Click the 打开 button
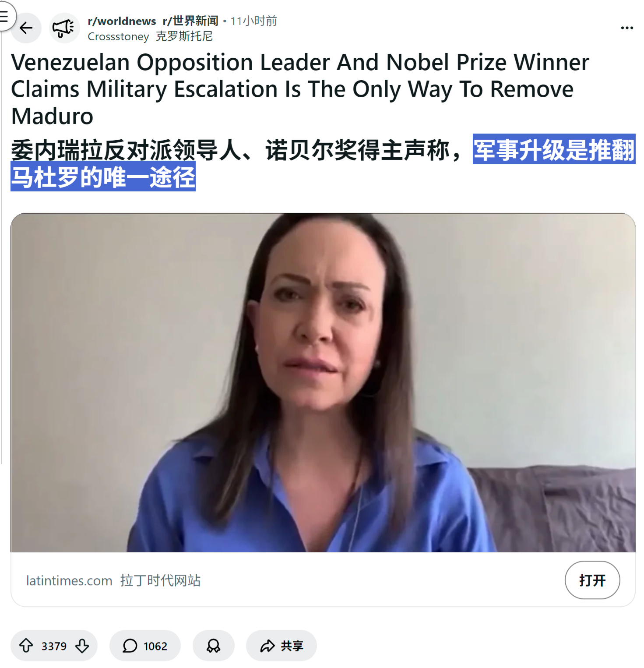 (x=592, y=580)
